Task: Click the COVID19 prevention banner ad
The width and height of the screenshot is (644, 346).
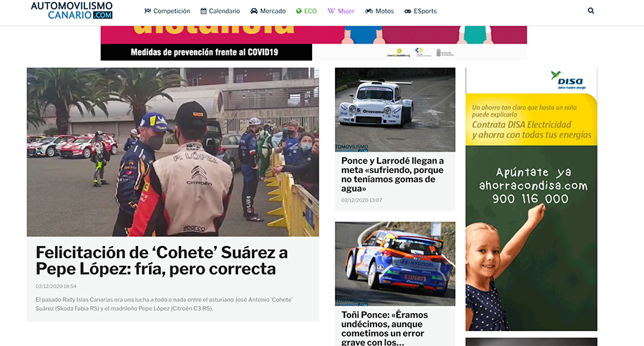Action: 314,43
